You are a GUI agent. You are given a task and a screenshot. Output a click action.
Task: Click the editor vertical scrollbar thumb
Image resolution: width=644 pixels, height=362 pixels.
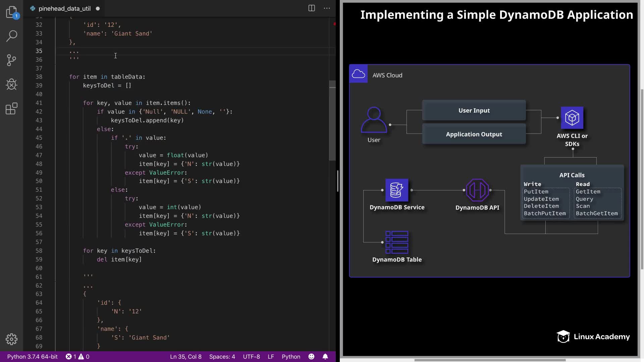click(332, 121)
